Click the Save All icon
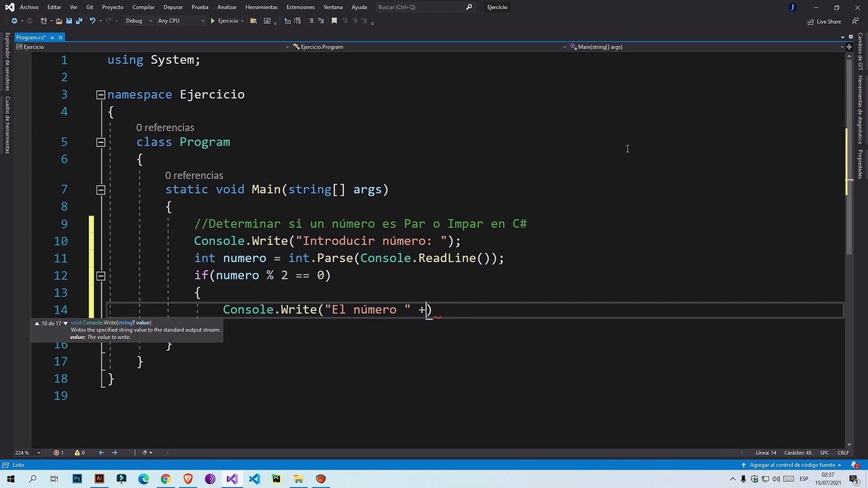 (79, 21)
